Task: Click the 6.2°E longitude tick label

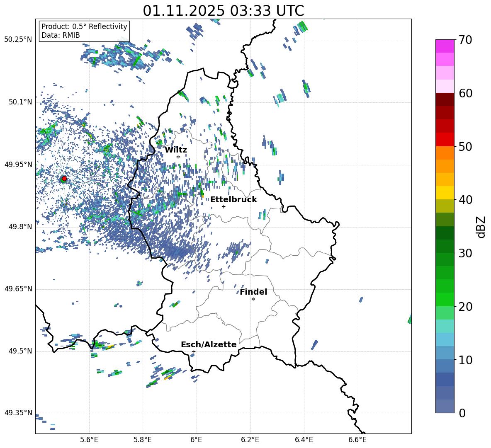Action: point(250,439)
